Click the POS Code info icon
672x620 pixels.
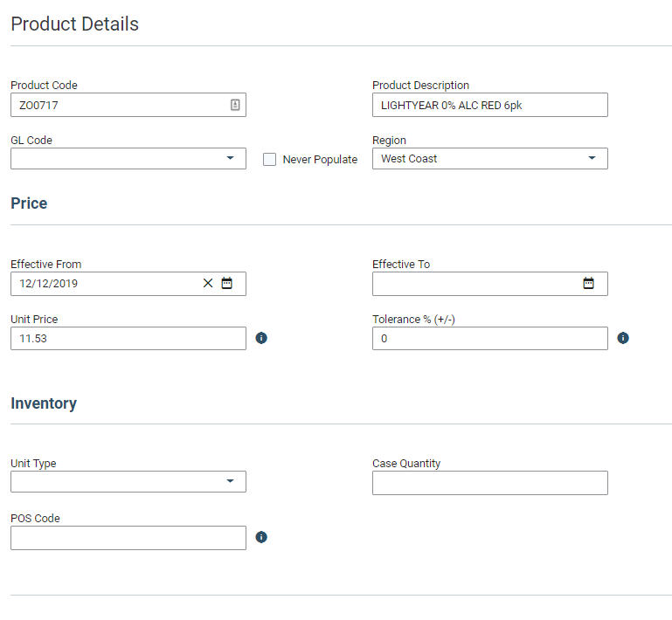(261, 537)
